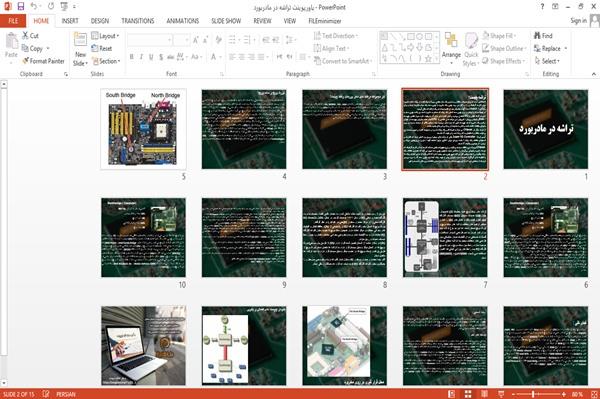The image size is (600, 399).
Task: Click Find in Editing group
Action: pyautogui.click(x=543, y=36)
